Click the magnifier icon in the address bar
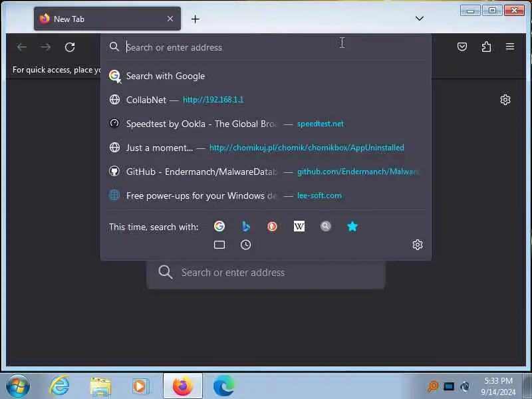The height and width of the screenshot is (399, 532). (114, 47)
